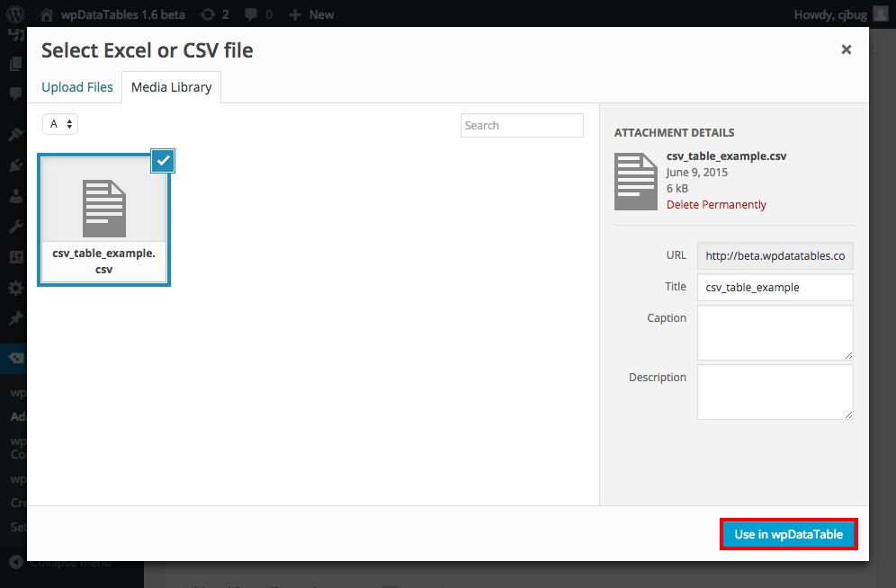The width and height of the screenshot is (896, 588).
Task: Open the Tools wrench icon in sidebar
Action: click(15, 227)
